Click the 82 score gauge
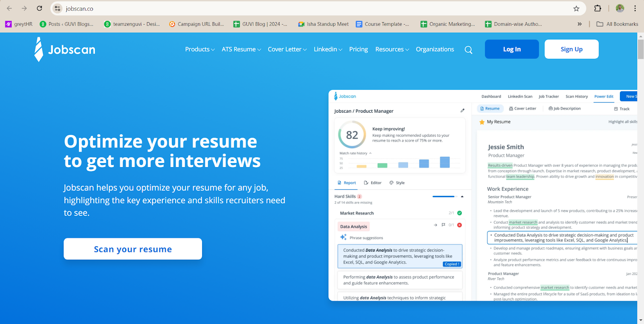Screen dimensions: 644x324 pos(352,135)
